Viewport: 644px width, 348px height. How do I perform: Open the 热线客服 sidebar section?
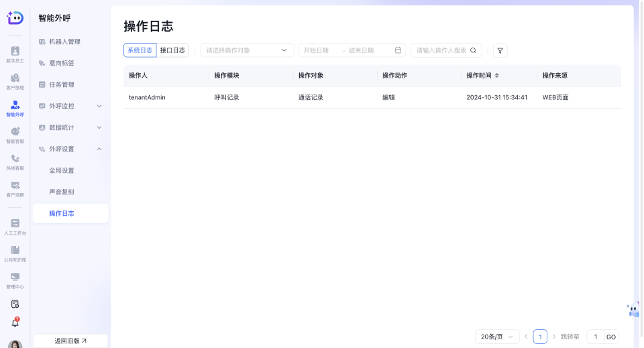coord(15,162)
